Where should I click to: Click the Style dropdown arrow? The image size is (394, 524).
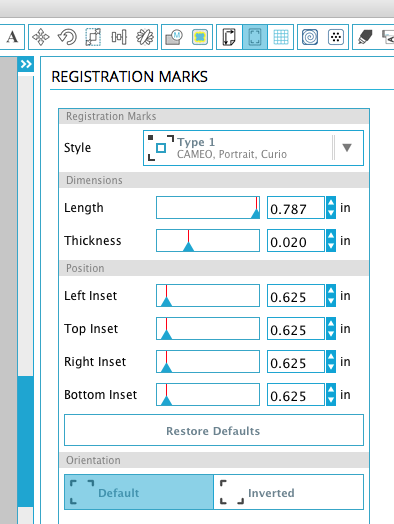click(347, 148)
